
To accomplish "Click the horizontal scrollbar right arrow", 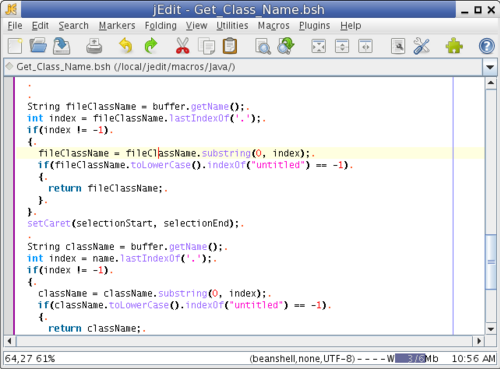I will click(x=479, y=341).
